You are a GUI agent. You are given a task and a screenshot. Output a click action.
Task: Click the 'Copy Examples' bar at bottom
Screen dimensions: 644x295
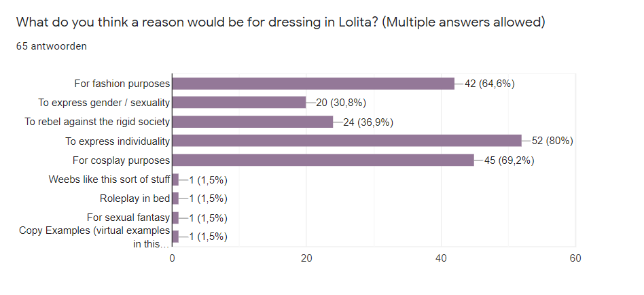pos(175,237)
